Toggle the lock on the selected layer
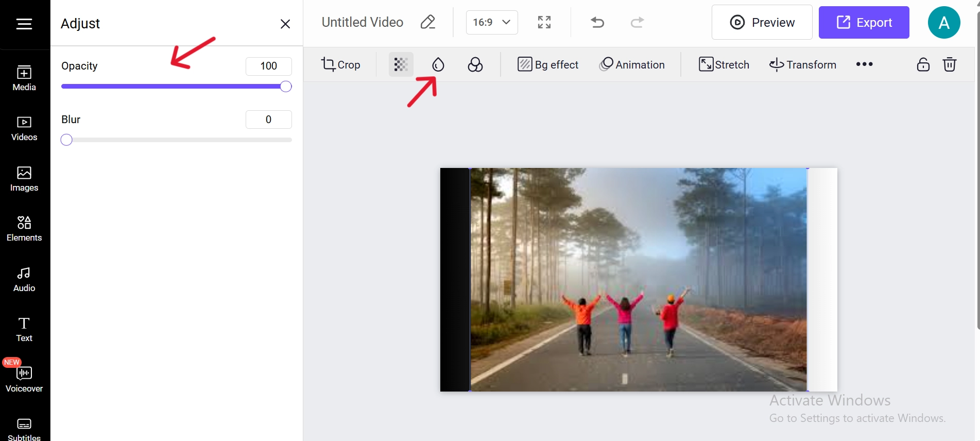This screenshot has height=441, width=980. click(923, 64)
